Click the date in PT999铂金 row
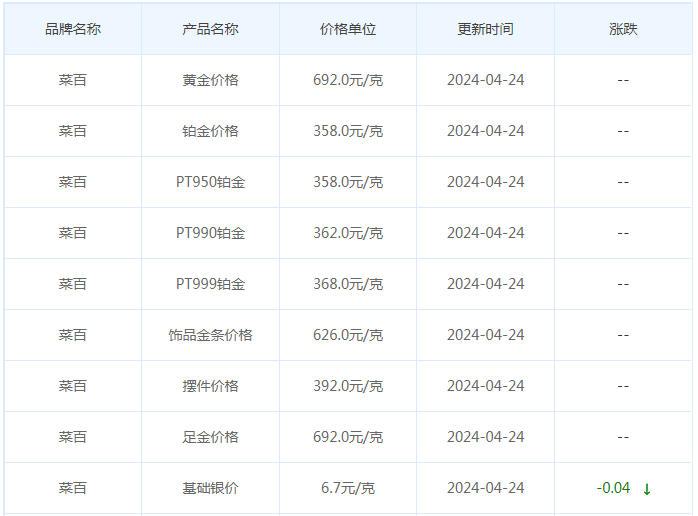The height and width of the screenshot is (516, 698). (485, 284)
